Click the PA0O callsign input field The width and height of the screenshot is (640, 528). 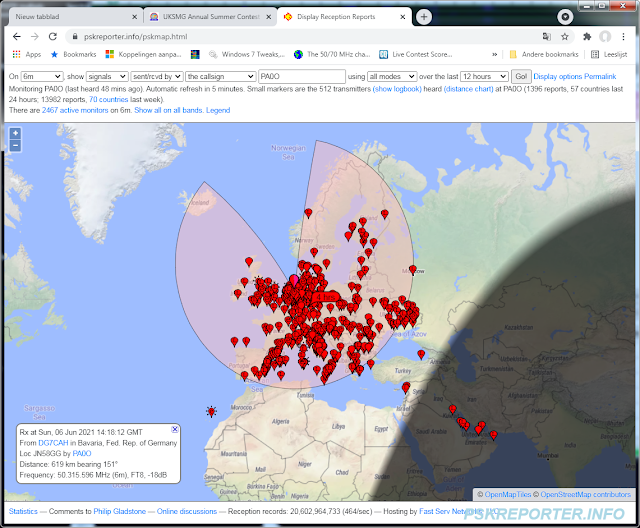click(302, 76)
